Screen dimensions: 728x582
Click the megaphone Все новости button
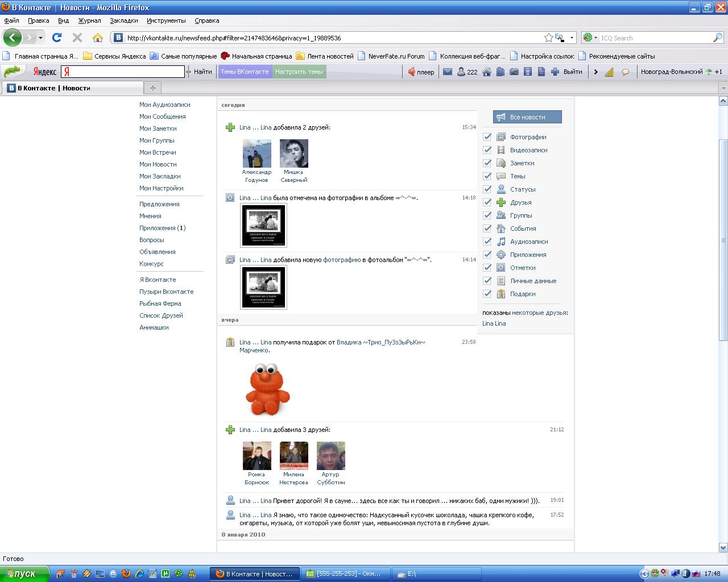coord(527,117)
